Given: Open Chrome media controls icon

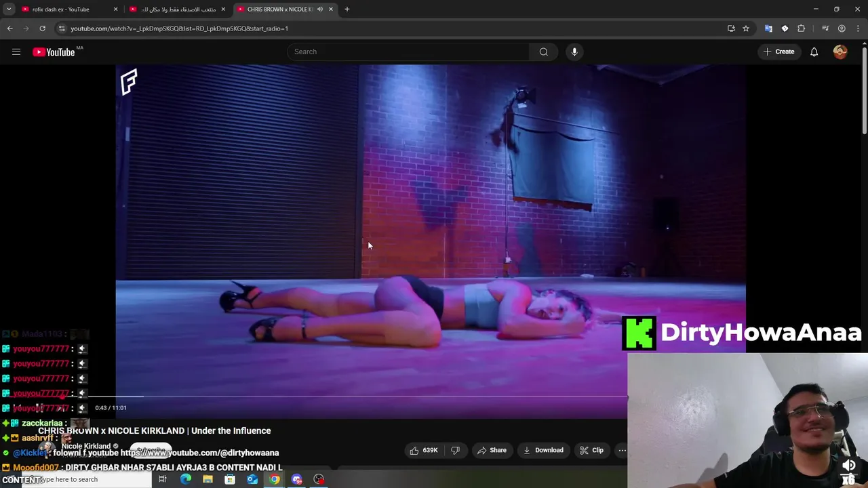Looking at the screenshot, I should pyautogui.click(x=825, y=28).
